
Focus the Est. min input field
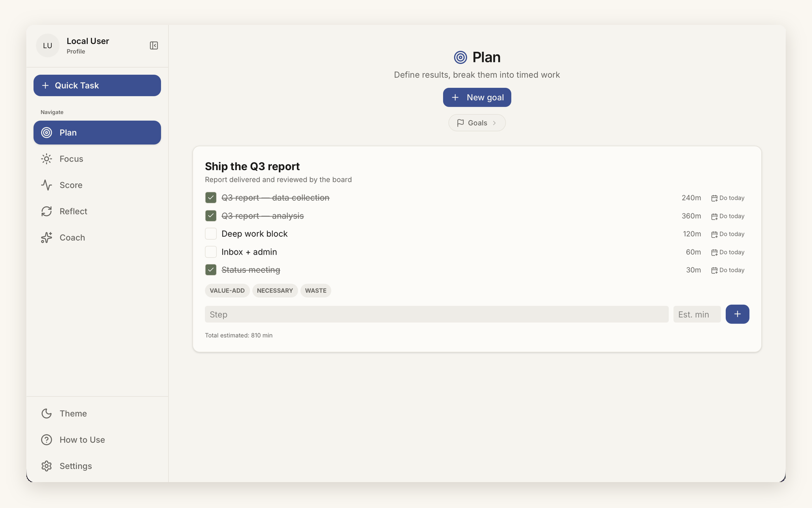(697, 314)
